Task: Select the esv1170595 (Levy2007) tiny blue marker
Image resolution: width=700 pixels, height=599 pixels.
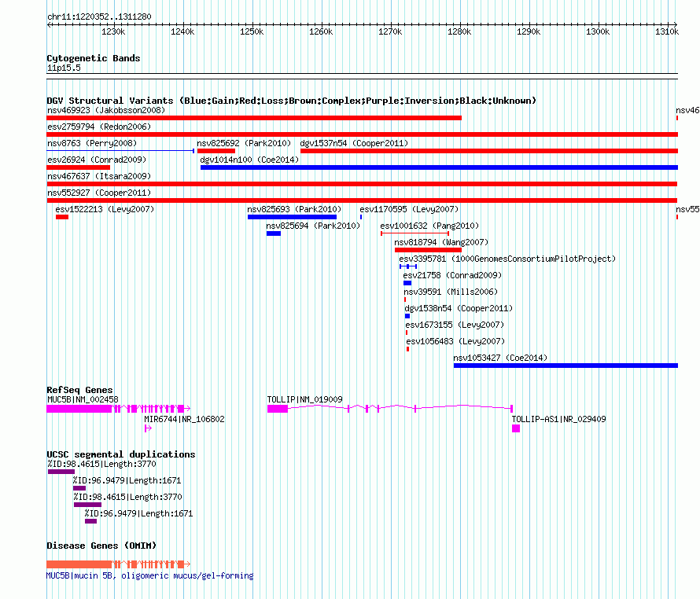Action: coord(361,217)
